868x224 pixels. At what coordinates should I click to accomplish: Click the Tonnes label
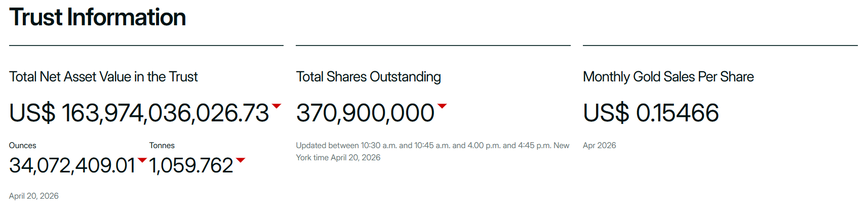click(x=162, y=146)
